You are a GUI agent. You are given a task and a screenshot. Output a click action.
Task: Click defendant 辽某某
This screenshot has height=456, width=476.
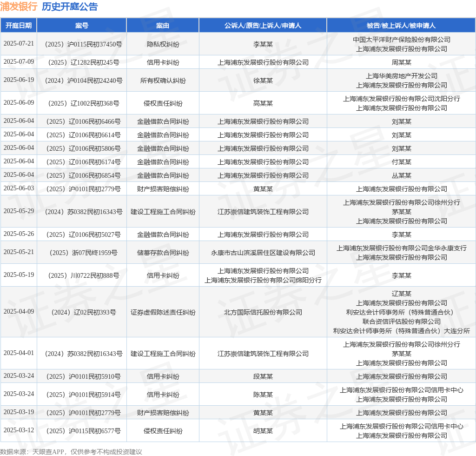[401, 294]
